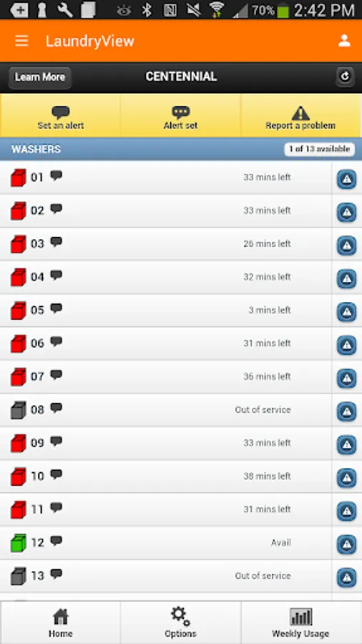Open the Alert set option

[x=180, y=117]
